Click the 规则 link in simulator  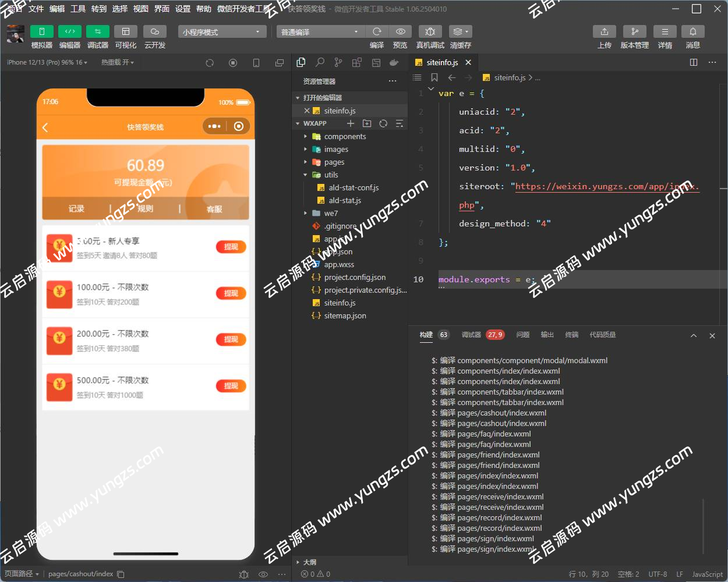145,208
